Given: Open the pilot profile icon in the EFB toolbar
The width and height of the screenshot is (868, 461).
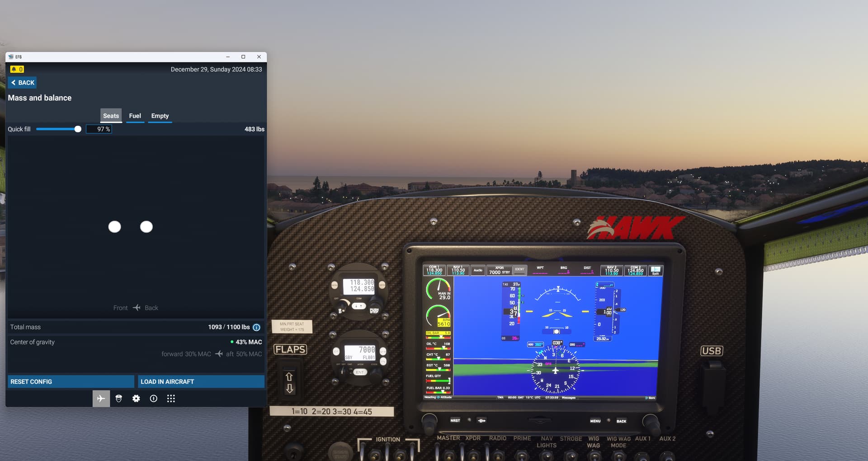Looking at the screenshot, I should click(119, 398).
